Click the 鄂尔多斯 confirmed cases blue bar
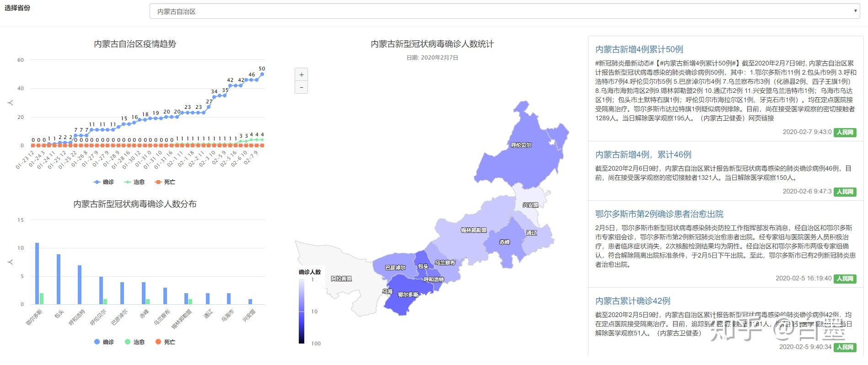The height and width of the screenshot is (365, 868). click(37, 274)
